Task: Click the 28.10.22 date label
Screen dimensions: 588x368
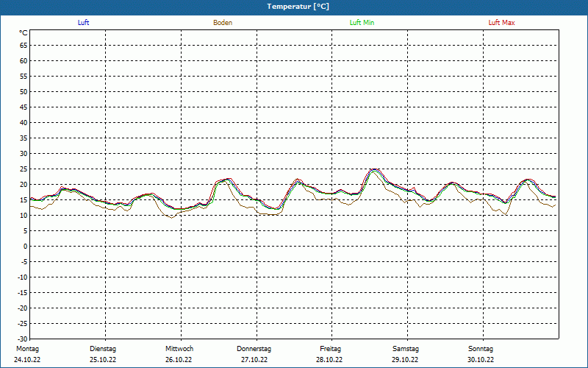Action: tap(329, 360)
